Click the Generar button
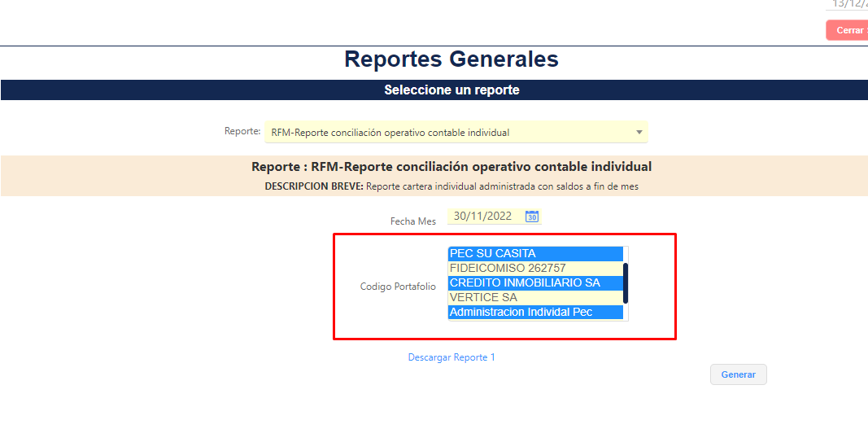This screenshot has width=868, height=429. coord(739,374)
